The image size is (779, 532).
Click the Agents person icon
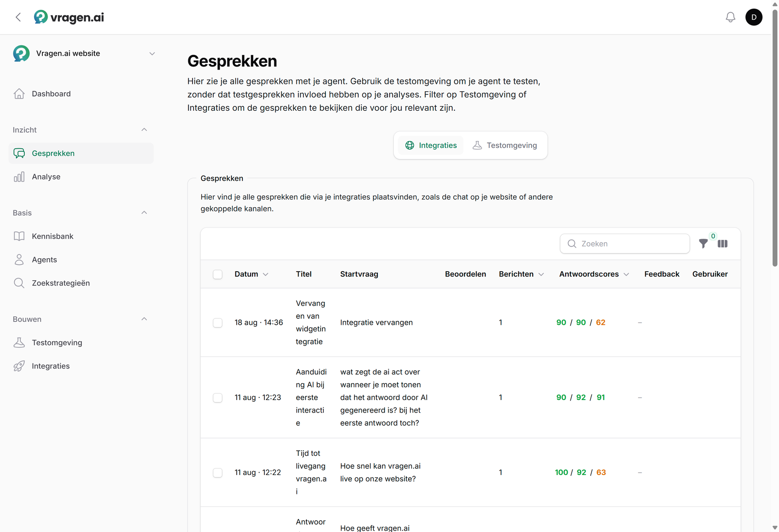19,260
